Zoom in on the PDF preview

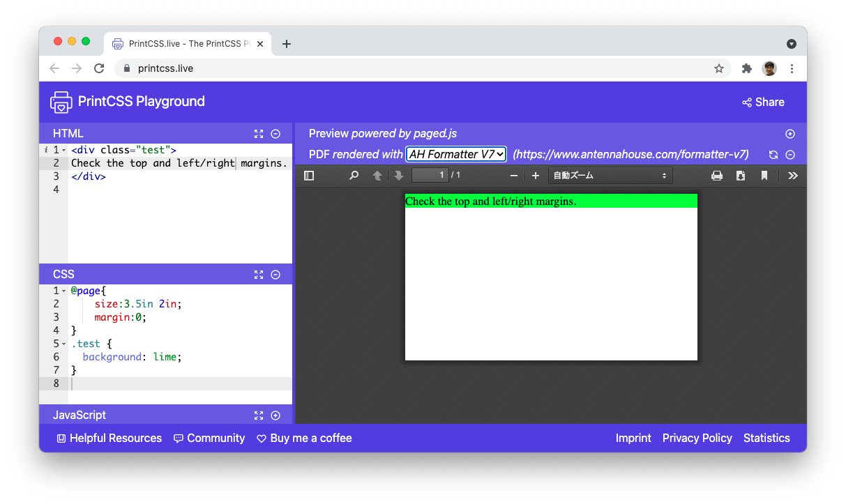[x=536, y=175]
